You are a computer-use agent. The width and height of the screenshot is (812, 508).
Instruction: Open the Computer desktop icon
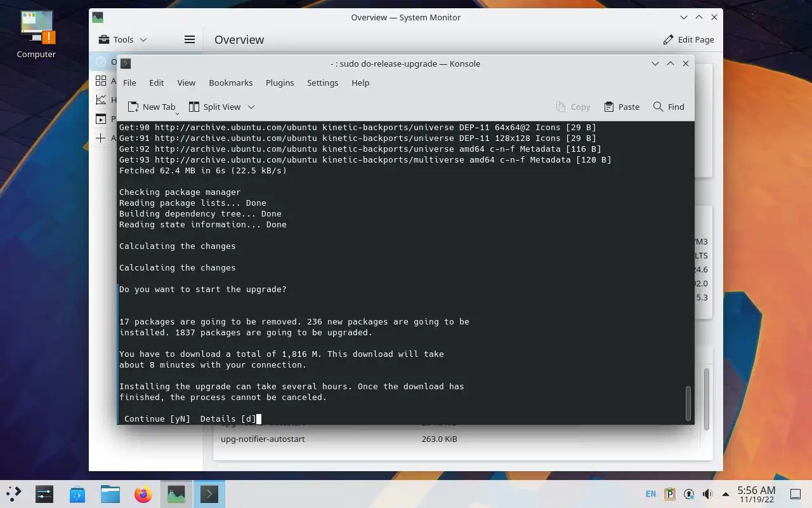pyautogui.click(x=37, y=36)
